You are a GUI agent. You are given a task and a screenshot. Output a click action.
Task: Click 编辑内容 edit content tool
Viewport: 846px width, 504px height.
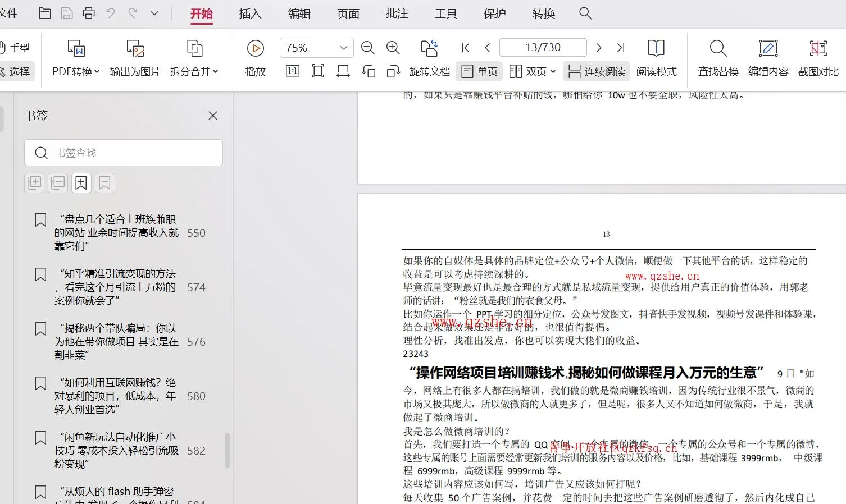(x=768, y=59)
